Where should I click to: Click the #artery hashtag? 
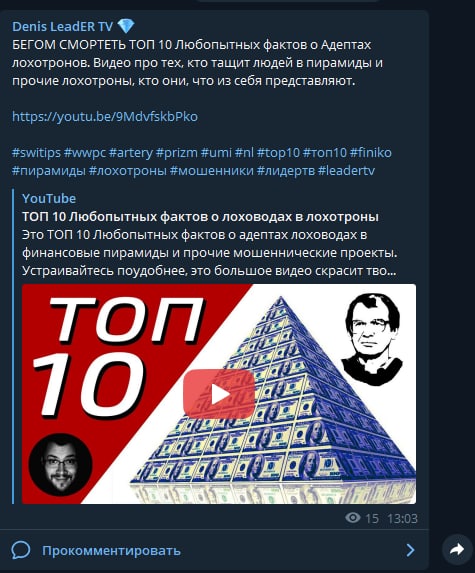131,152
